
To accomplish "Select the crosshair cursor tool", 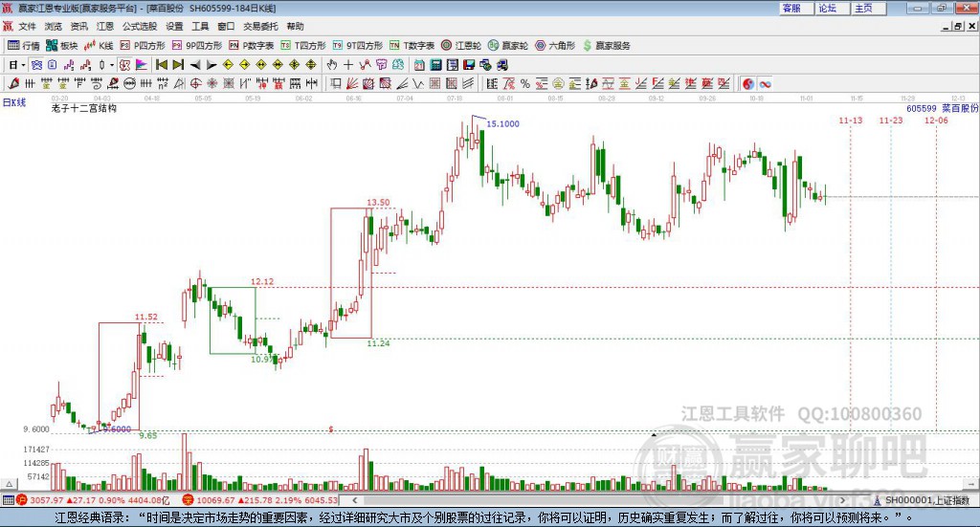I will pyautogui.click(x=348, y=65).
